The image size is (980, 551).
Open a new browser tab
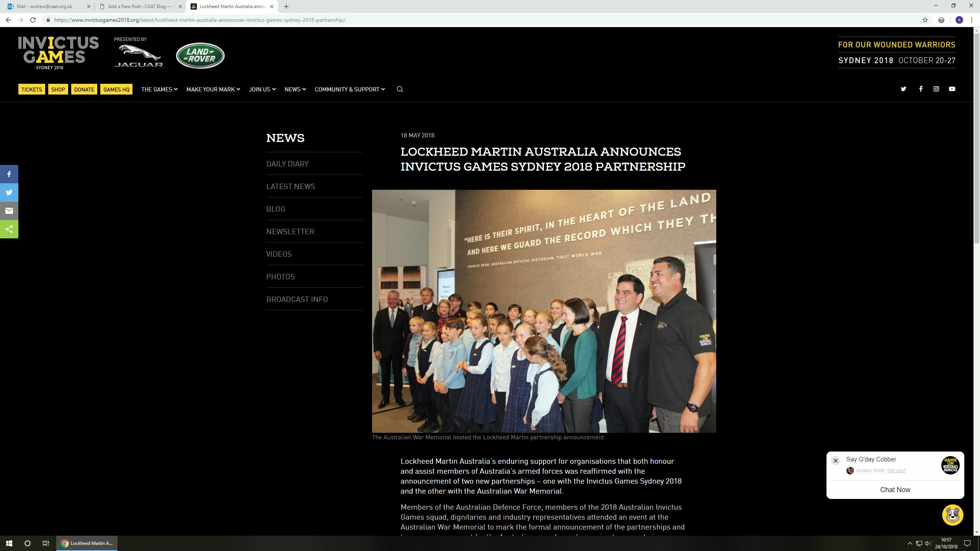pos(286,7)
